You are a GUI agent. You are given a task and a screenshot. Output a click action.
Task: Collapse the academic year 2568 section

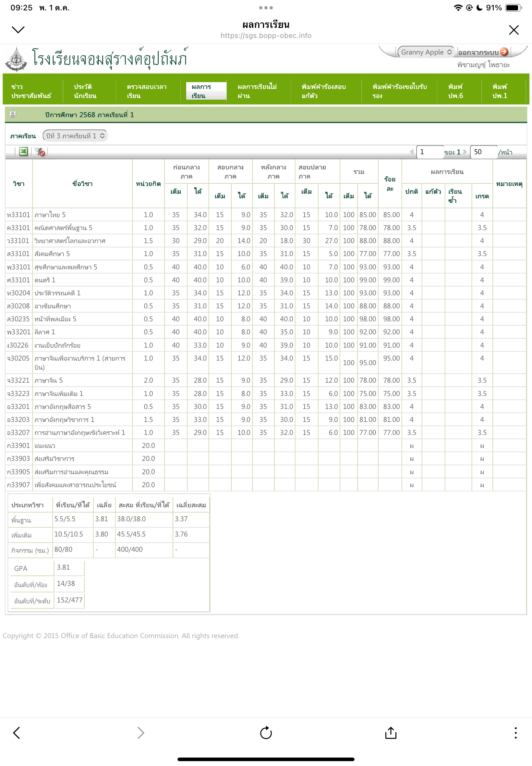[13, 114]
